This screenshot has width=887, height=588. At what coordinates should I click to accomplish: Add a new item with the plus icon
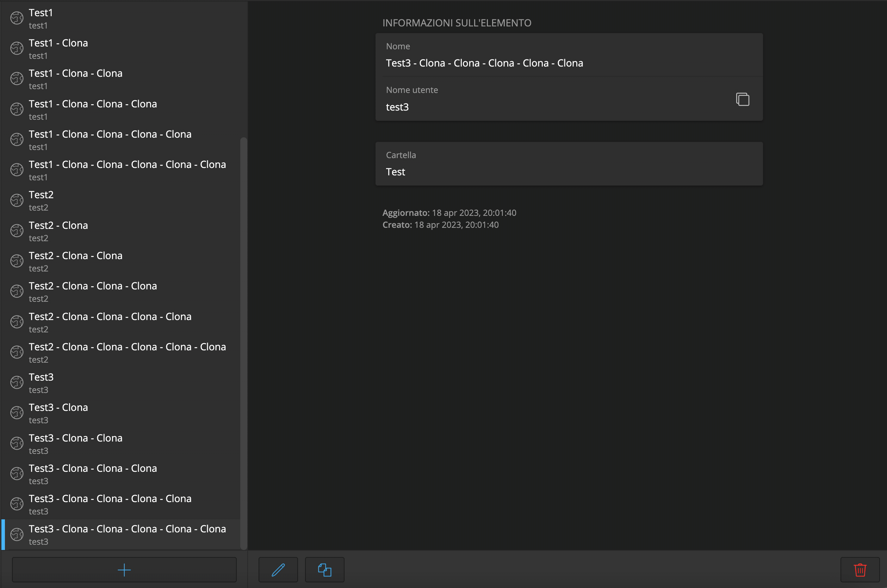[124, 570]
